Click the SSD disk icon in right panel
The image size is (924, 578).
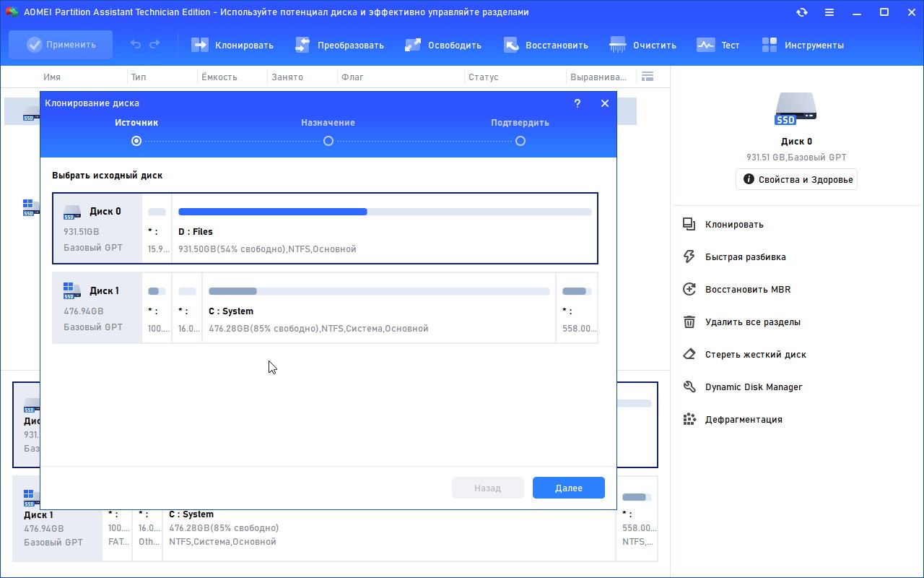[796, 110]
